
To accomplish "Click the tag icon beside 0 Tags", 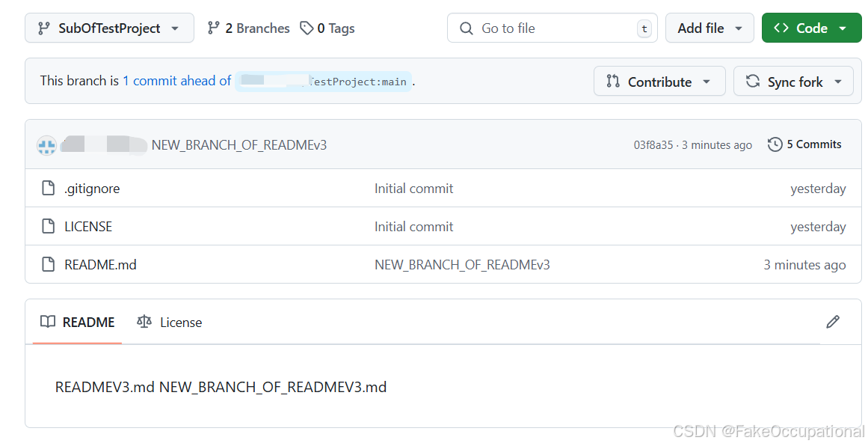I will (307, 28).
